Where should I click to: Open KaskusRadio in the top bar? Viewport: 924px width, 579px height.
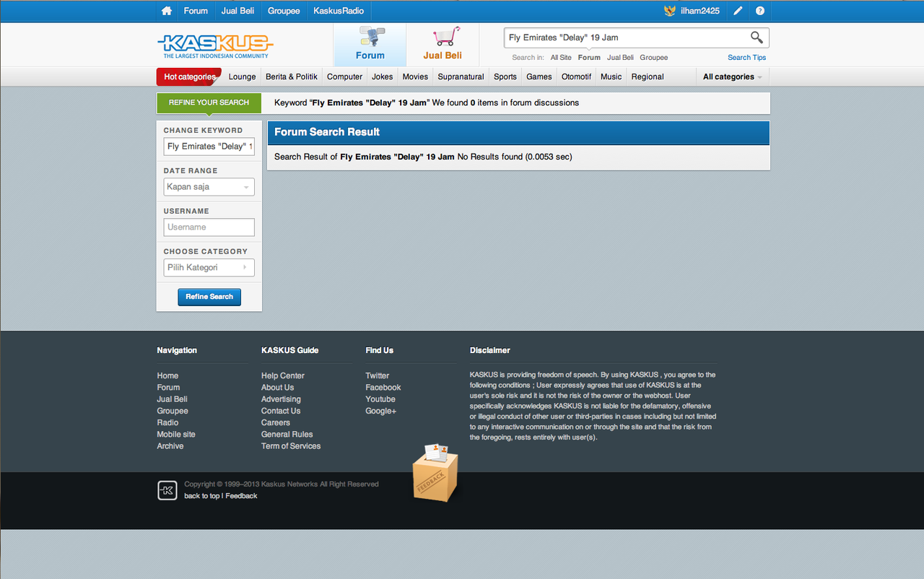[x=339, y=11]
